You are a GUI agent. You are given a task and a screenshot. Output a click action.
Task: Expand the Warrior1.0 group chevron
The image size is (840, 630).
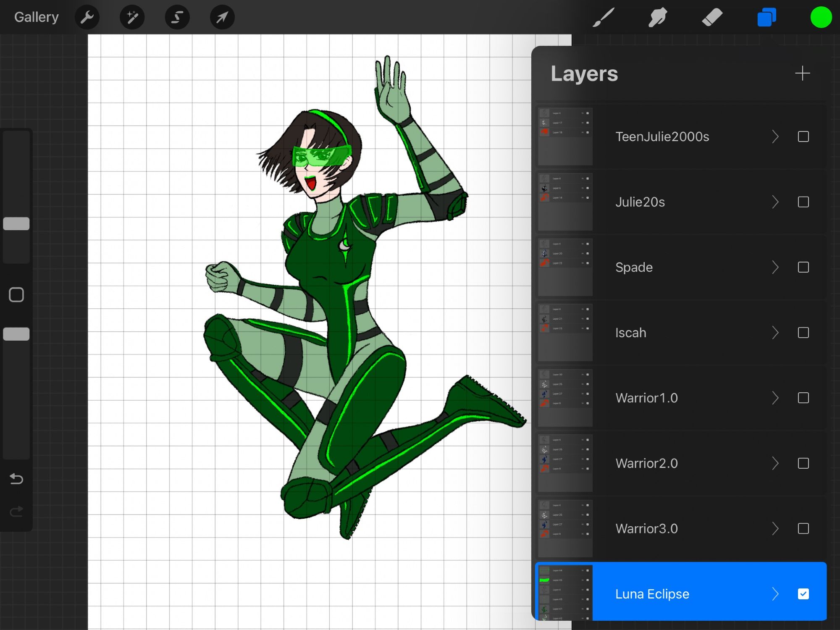775,398
